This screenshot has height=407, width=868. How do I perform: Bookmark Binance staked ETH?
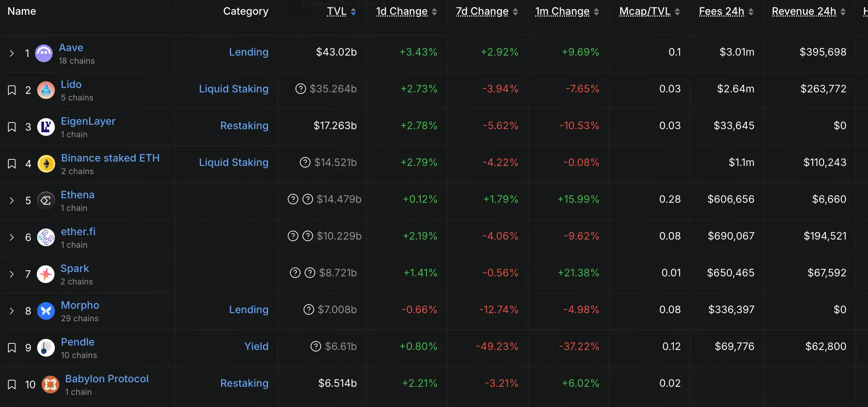point(12,164)
